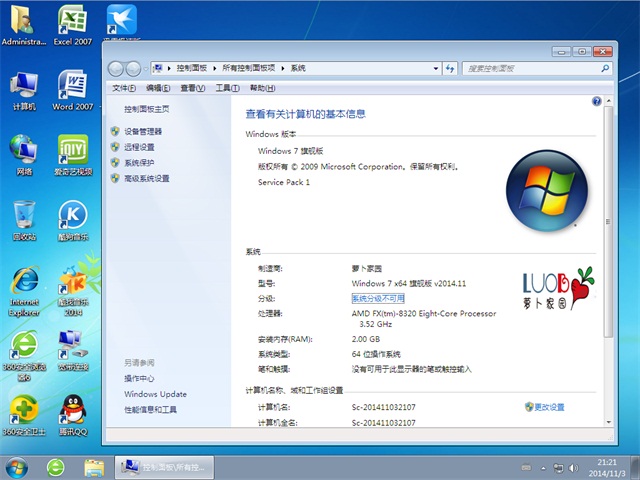
Task: Open the 文件(F) menu
Action: (124, 88)
